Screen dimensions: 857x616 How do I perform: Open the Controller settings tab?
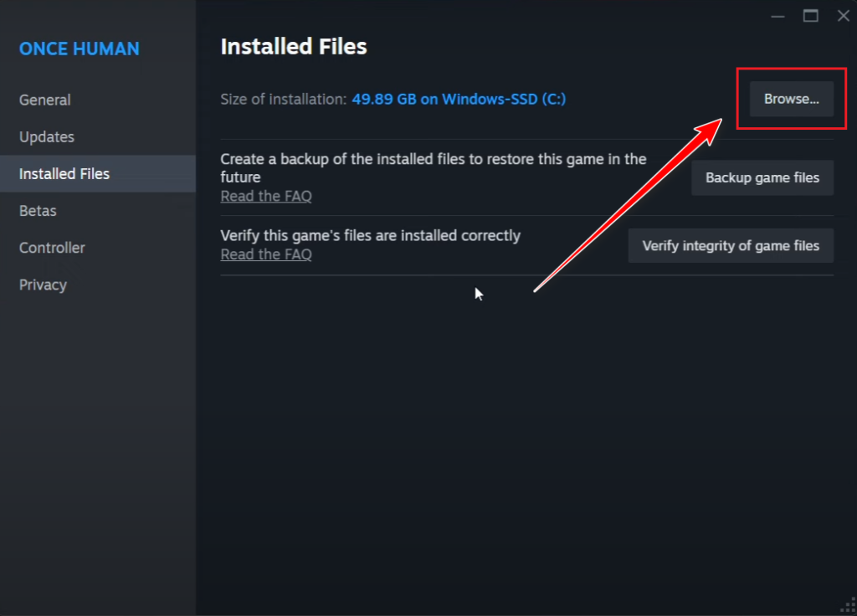[52, 247]
